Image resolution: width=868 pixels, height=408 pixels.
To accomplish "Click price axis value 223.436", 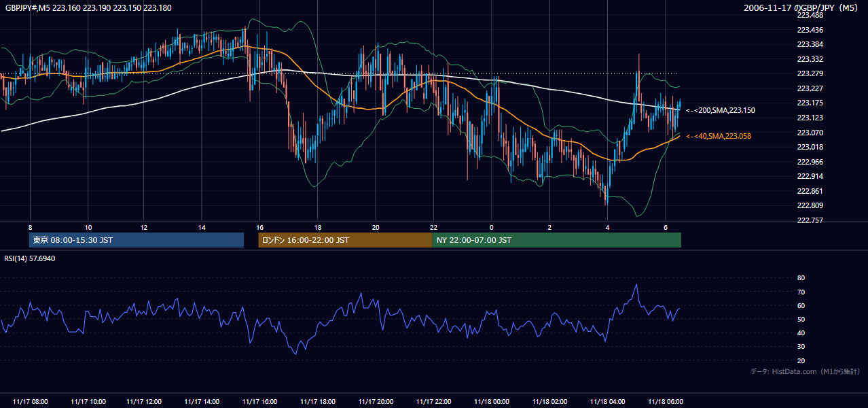I will [x=810, y=30].
